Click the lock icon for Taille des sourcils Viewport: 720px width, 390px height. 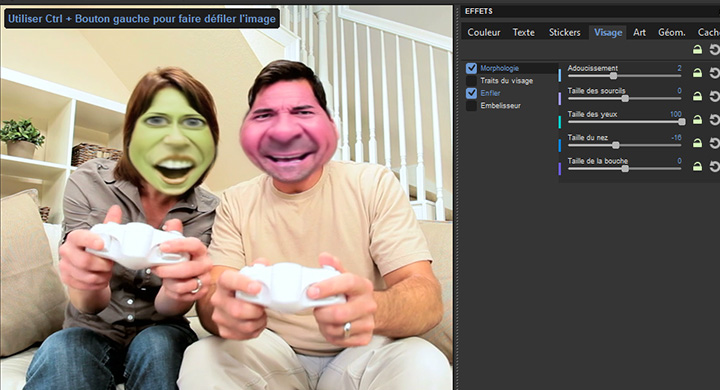tap(697, 96)
